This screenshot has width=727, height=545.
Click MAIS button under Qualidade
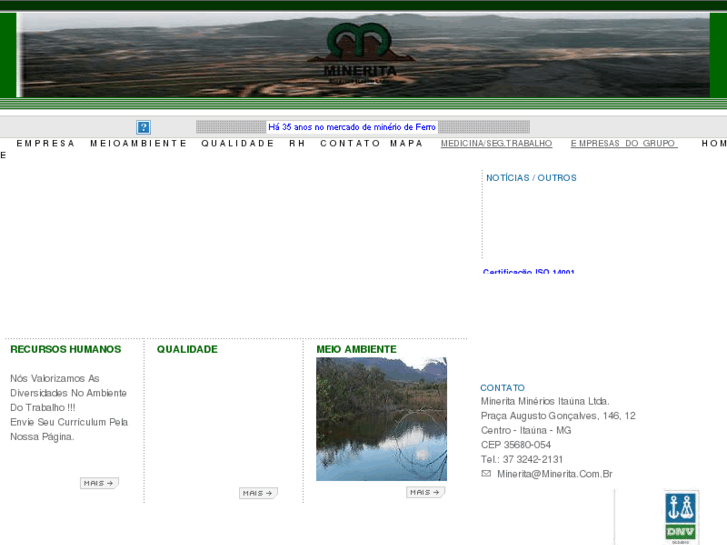click(x=258, y=493)
